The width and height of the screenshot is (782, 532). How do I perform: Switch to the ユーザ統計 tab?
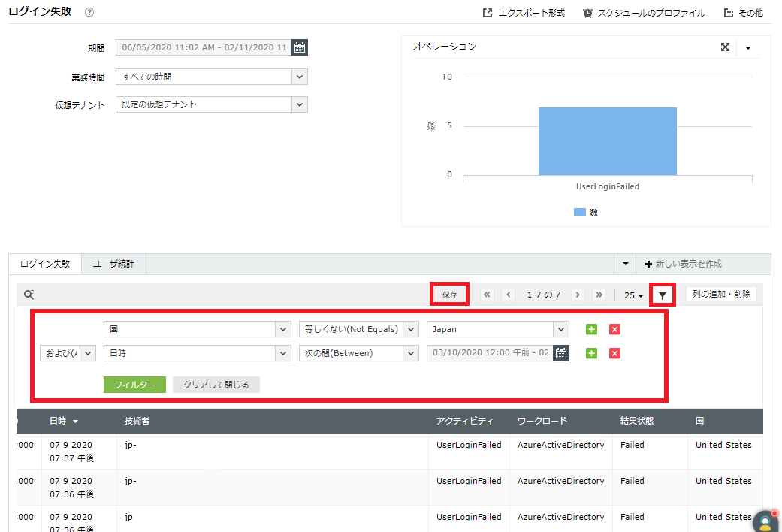tap(113, 264)
